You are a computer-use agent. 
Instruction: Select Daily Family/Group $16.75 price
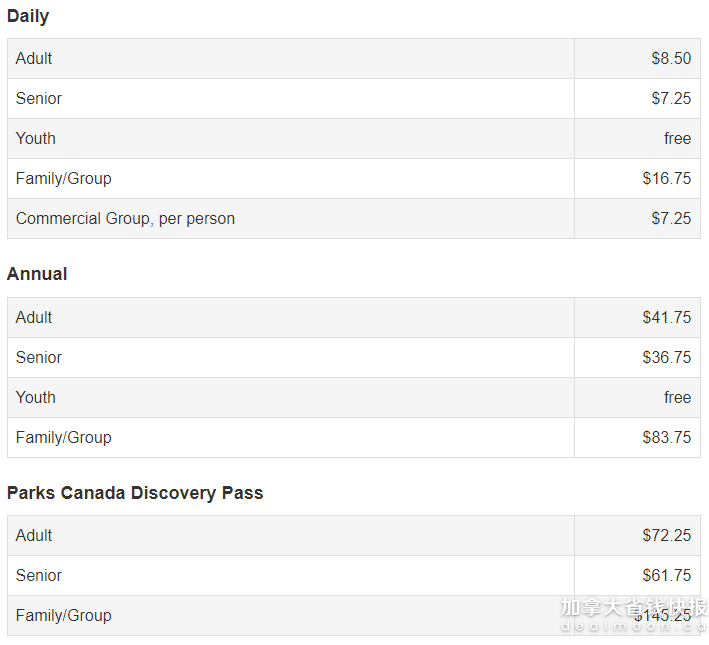click(666, 178)
